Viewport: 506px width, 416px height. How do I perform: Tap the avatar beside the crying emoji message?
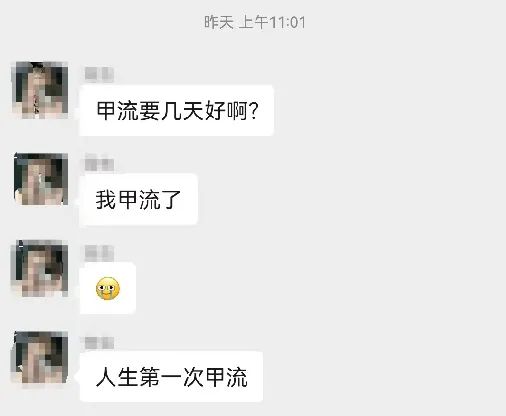(40, 268)
